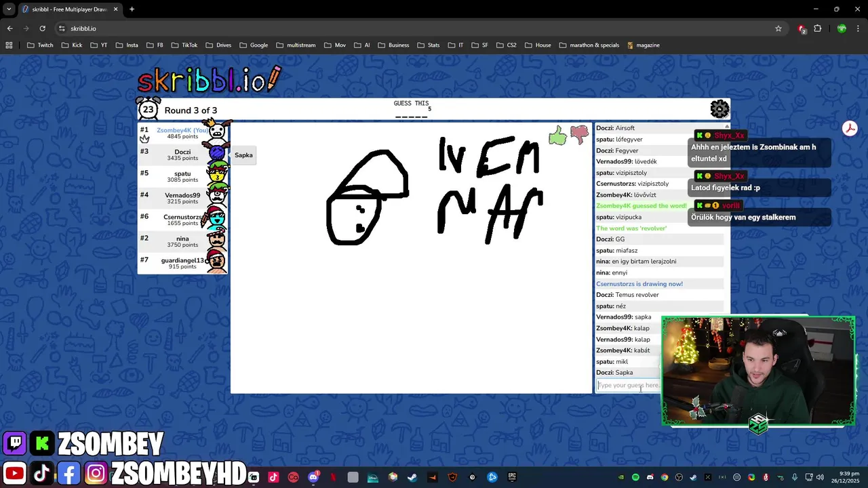The image size is (868, 488).
Task: Open the skribbl settings gear
Action: pyautogui.click(x=719, y=109)
